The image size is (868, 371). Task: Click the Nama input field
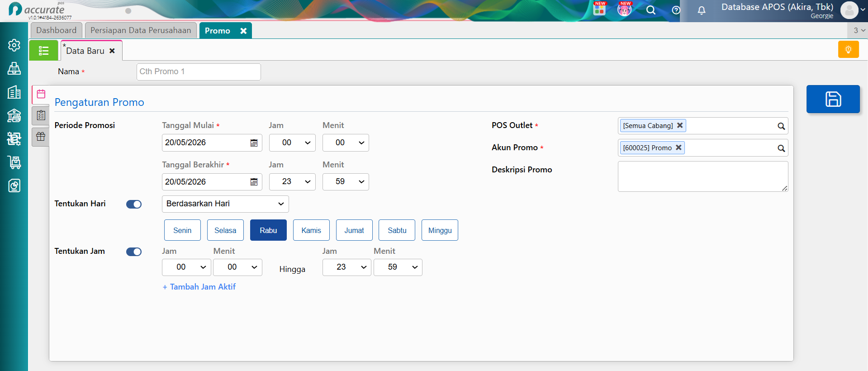click(x=199, y=72)
